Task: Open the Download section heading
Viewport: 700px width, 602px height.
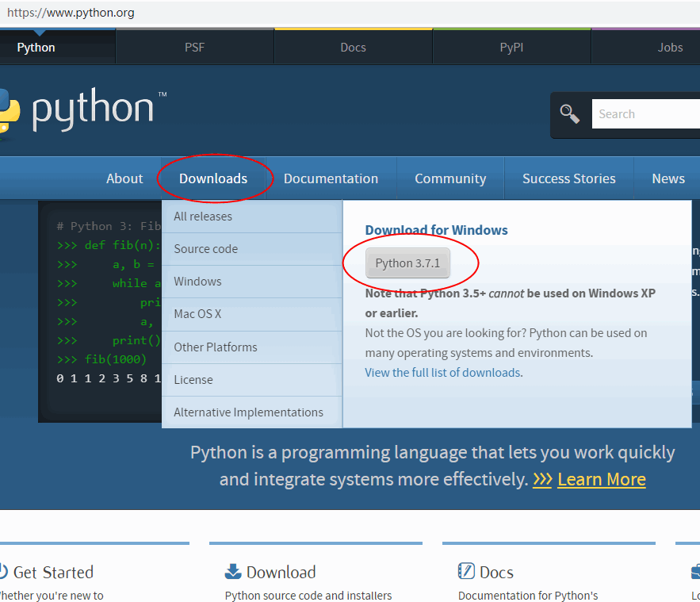Action: click(281, 573)
